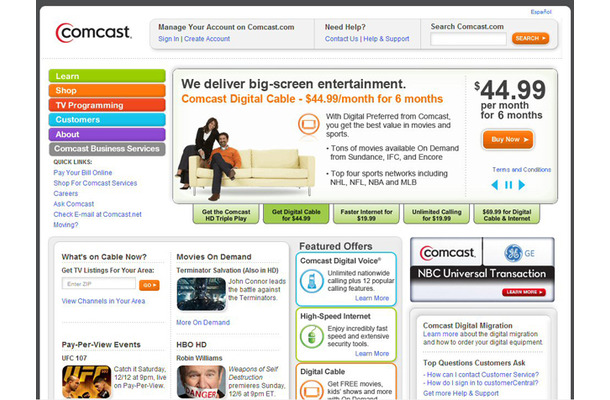Click the GE logo in NBC Universal banner
Screen dimensions: 610x400
click(x=519, y=253)
